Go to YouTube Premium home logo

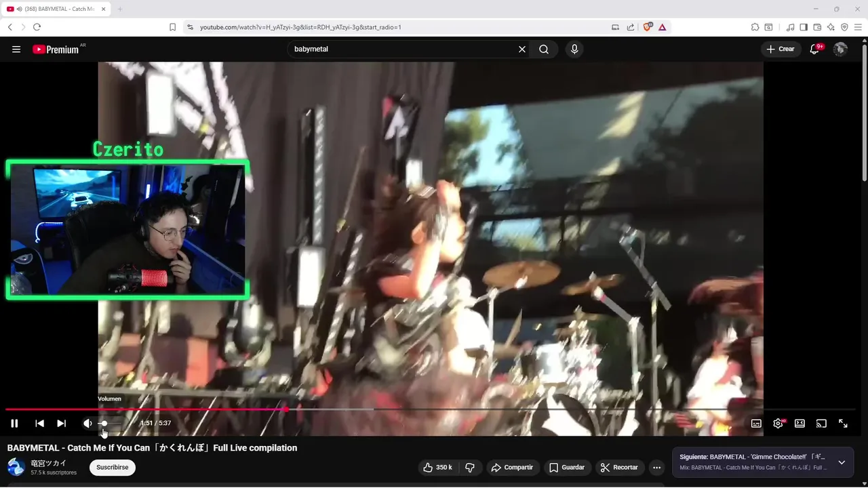(x=55, y=49)
